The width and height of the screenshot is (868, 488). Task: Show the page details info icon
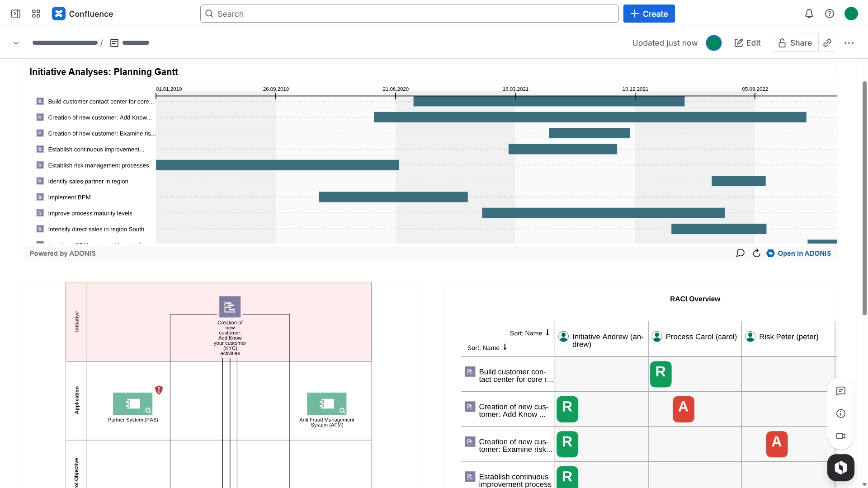tap(841, 413)
